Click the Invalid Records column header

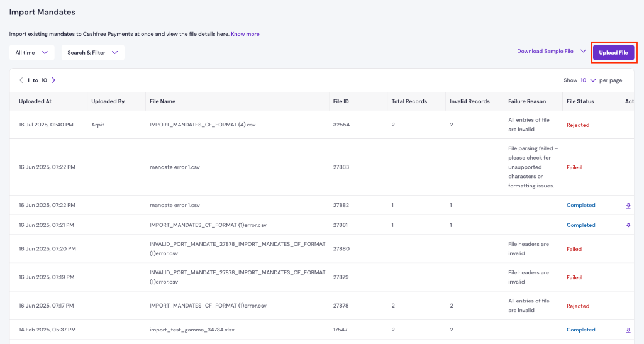469,101
